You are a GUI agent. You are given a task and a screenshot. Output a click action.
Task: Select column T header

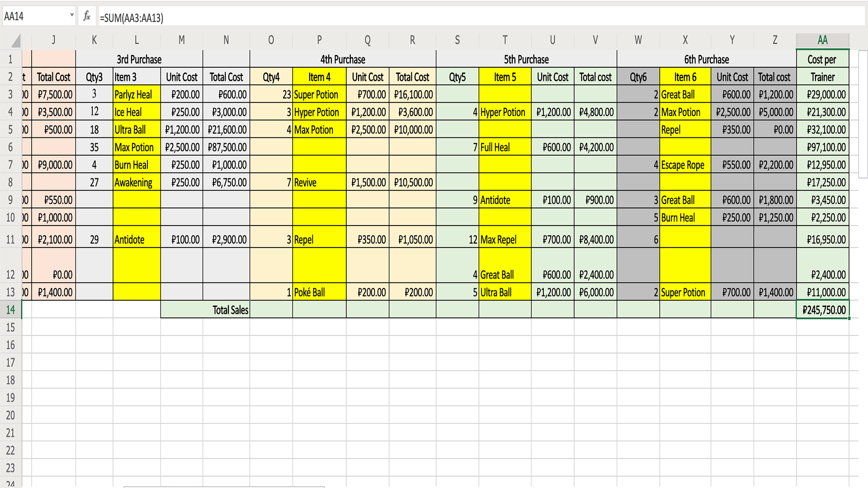tap(505, 40)
